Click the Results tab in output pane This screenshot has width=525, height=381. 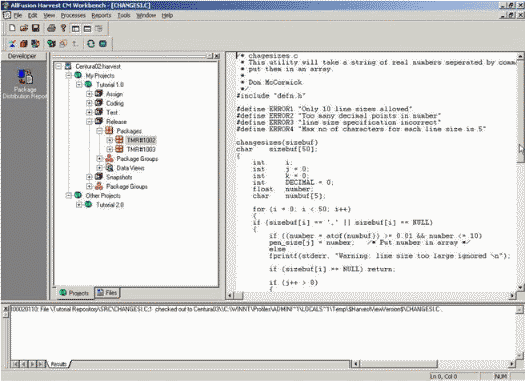[x=58, y=364]
